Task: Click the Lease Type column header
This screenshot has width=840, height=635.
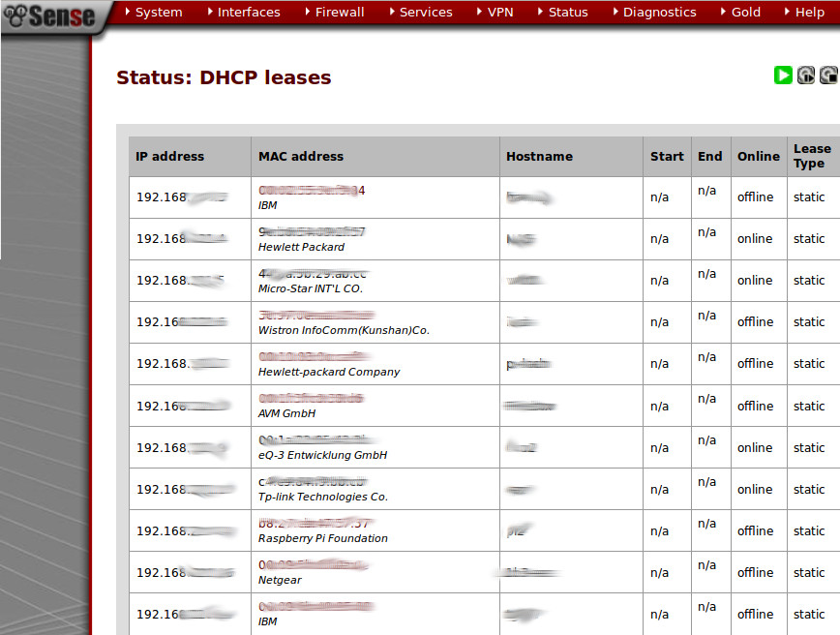Action: click(x=811, y=156)
